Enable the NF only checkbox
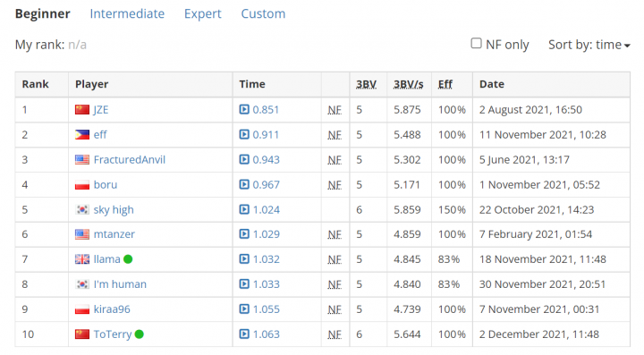This screenshot has width=644, height=355. point(476,43)
